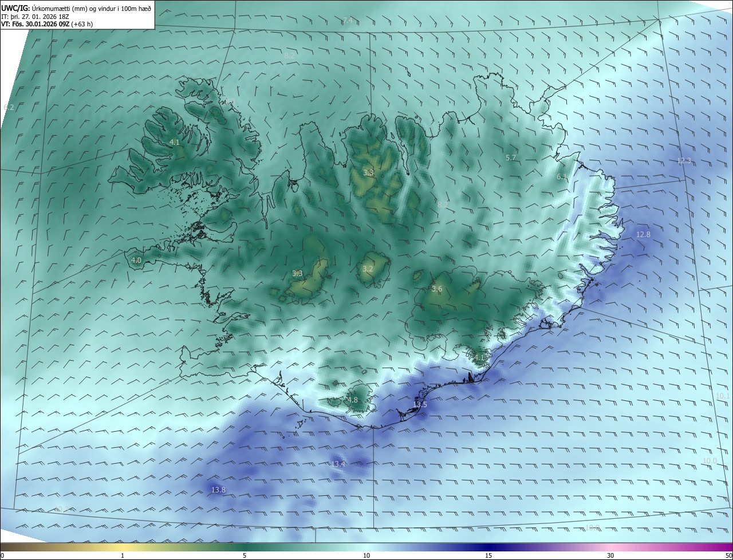This screenshot has width=733, height=560.
Task: Click the 4.8 value label on the map
Action: (353, 400)
